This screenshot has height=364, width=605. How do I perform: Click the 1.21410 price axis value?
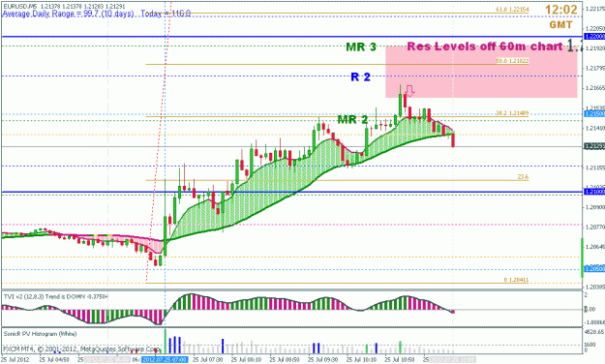pyautogui.click(x=595, y=128)
